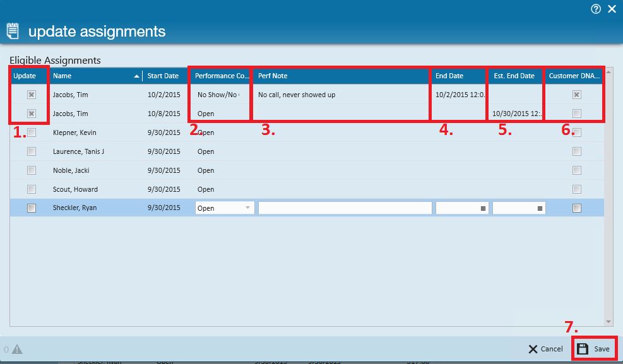Click 10/8/2015 start date for Jacobs, Tim
Image resolution: width=623 pixels, height=364 pixels.
(x=163, y=114)
